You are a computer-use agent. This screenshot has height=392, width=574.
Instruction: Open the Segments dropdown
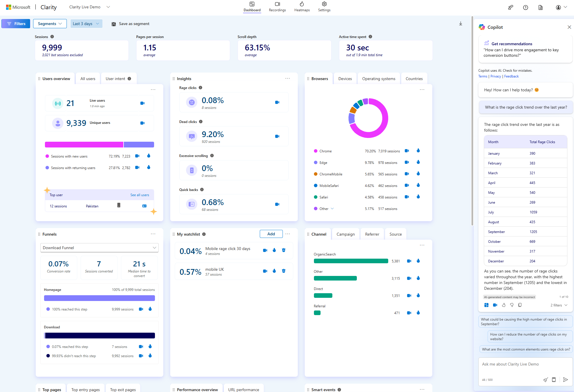[50, 24]
